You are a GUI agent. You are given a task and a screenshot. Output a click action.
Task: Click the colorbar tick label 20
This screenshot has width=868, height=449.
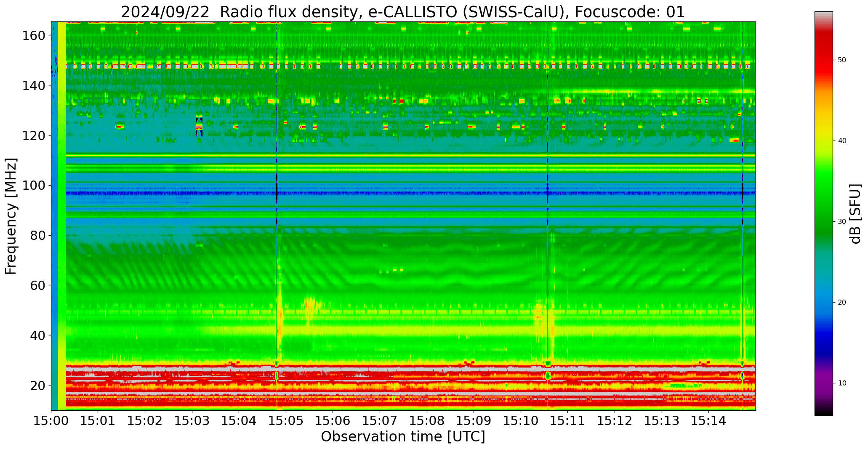842,303
